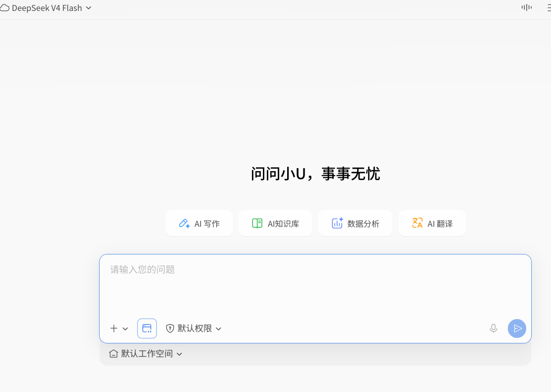Open the 默认权限 permission dropdown
The image size is (551, 392).
[193, 328]
